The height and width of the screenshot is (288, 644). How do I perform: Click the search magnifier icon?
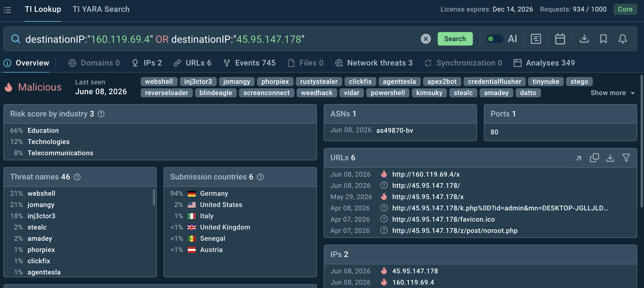pos(16,39)
